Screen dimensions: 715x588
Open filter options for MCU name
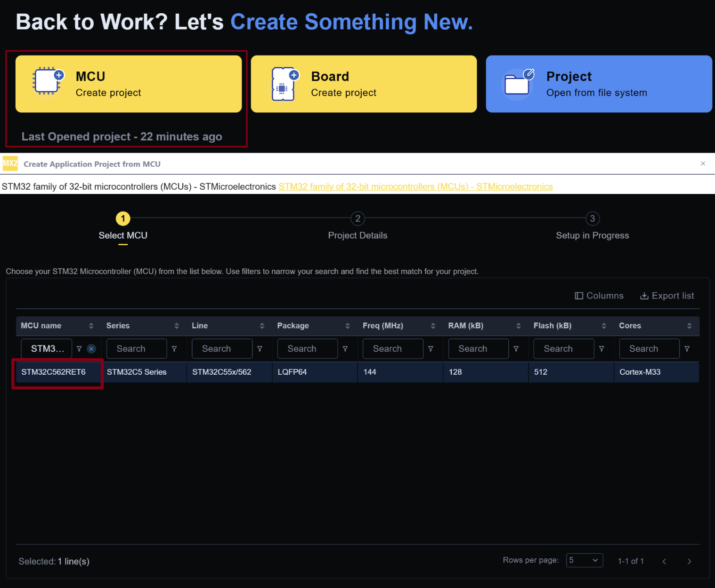(x=79, y=349)
